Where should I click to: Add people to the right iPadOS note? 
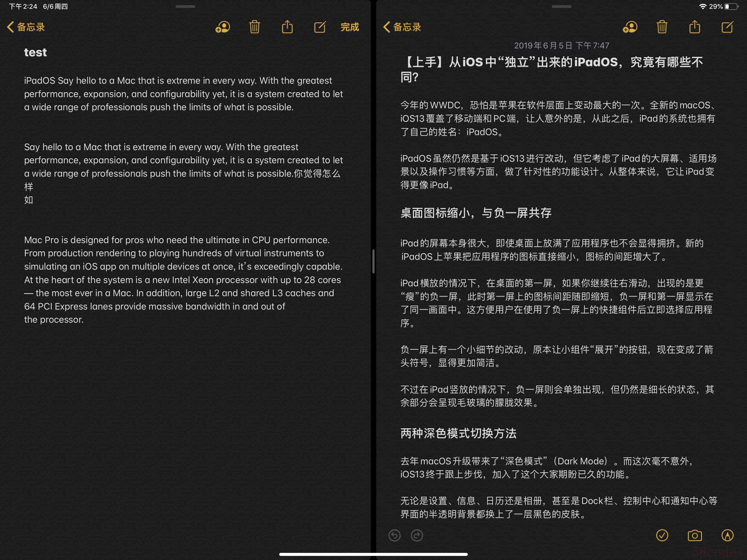click(630, 27)
